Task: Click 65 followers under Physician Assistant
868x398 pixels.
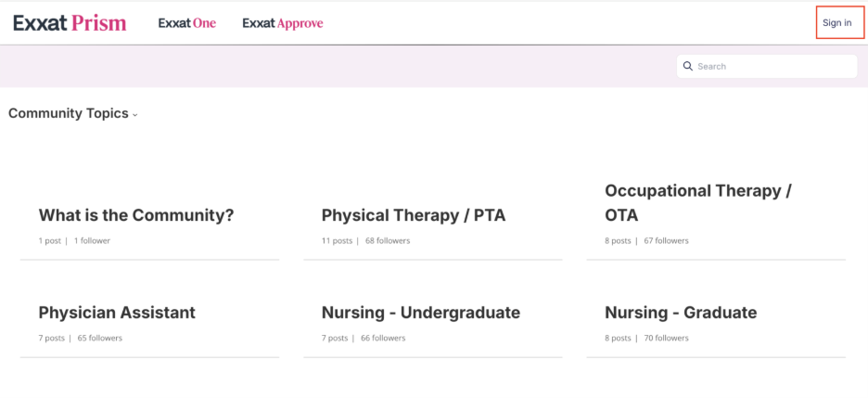Action: coord(100,339)
